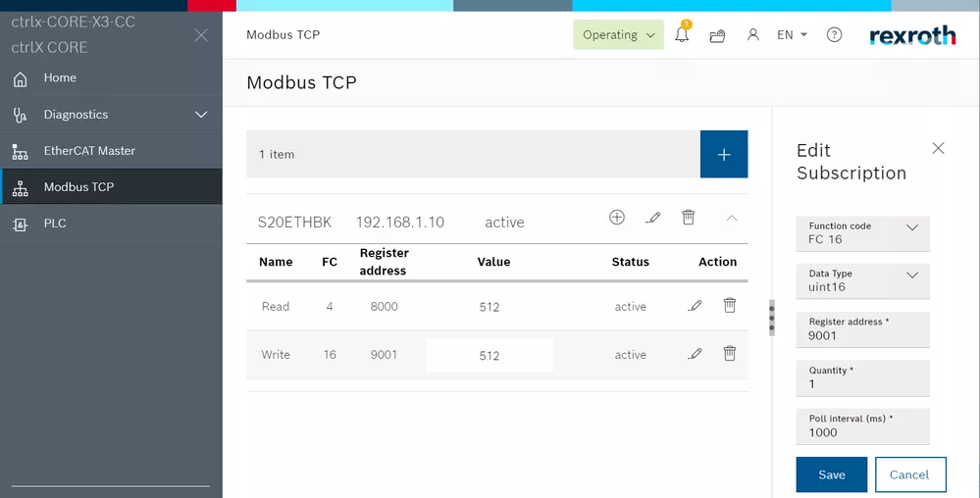The width and height of the screenshot is (980, 498).
Task: Delete the Read subscription row
Action: point(730,306)
